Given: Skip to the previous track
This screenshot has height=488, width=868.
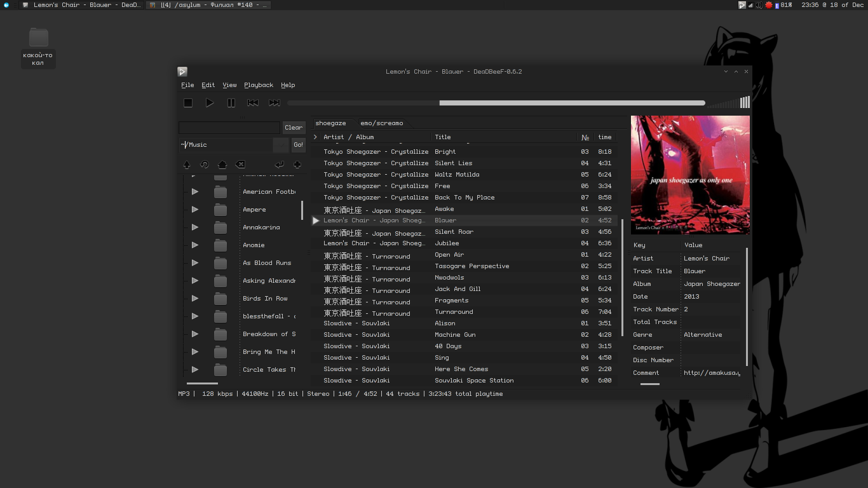Looking at the screenshot, I should click(253, 103).
